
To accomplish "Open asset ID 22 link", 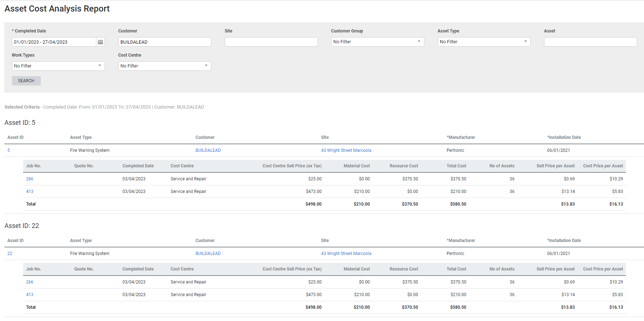I will coord(10,254).
